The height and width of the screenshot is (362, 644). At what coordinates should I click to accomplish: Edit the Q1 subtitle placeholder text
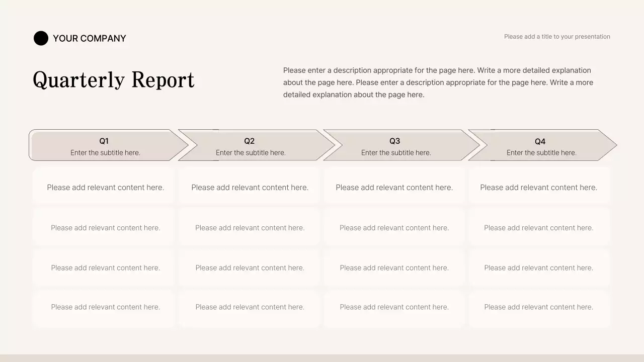(x=104, y=152)
